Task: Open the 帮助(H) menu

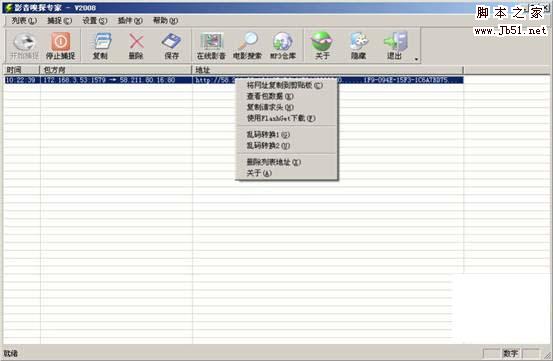Action: coord(165,21)
